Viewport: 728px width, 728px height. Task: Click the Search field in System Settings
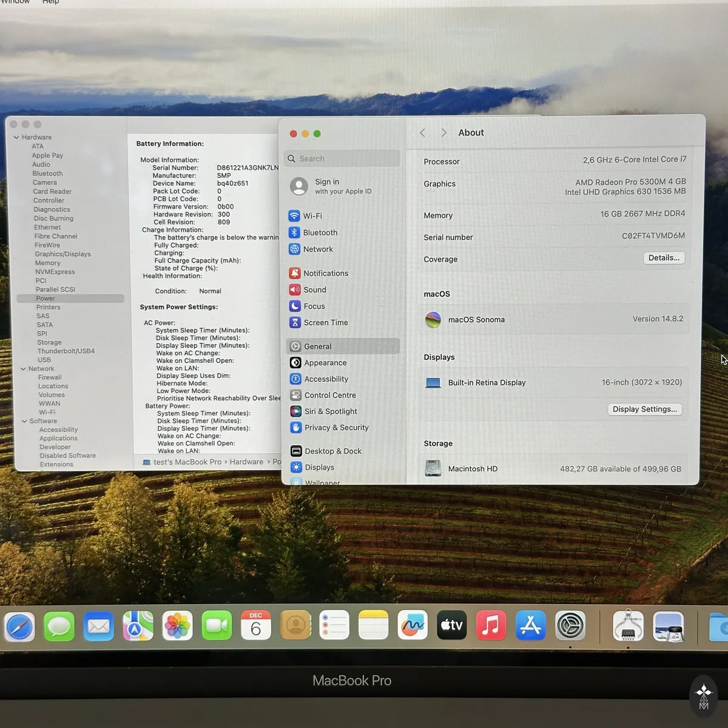coord(343,159)
